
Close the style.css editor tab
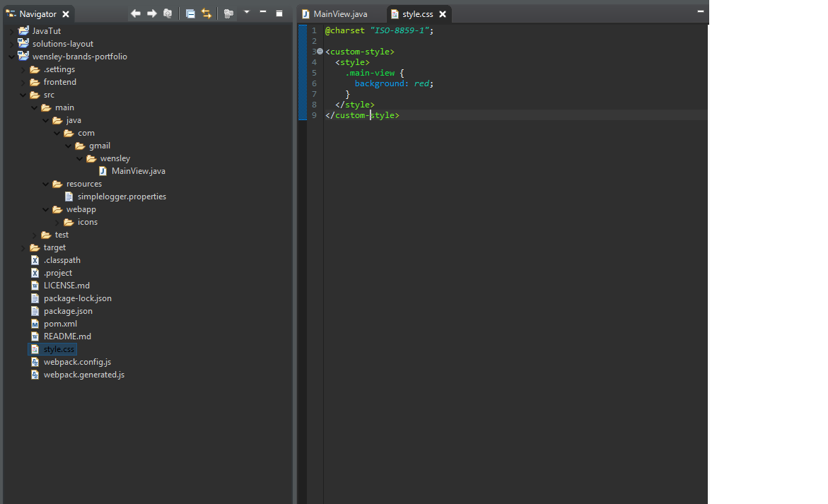click(x=443, y=14)
